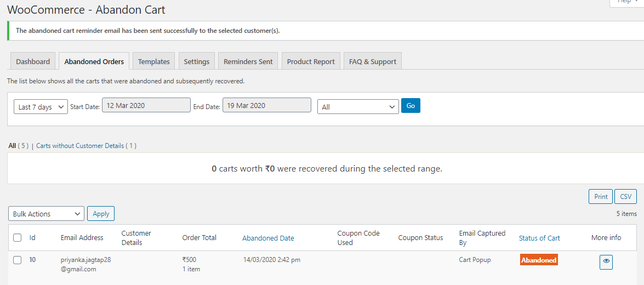Select the priyanka.jagtap28@gmail.com email cell

pos(86,265)
